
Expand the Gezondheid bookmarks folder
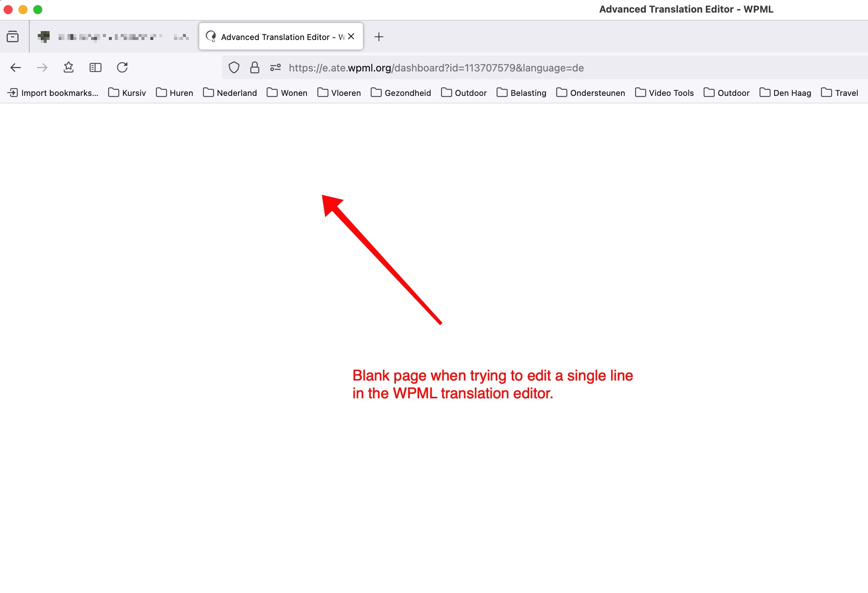tap(401, 93)
